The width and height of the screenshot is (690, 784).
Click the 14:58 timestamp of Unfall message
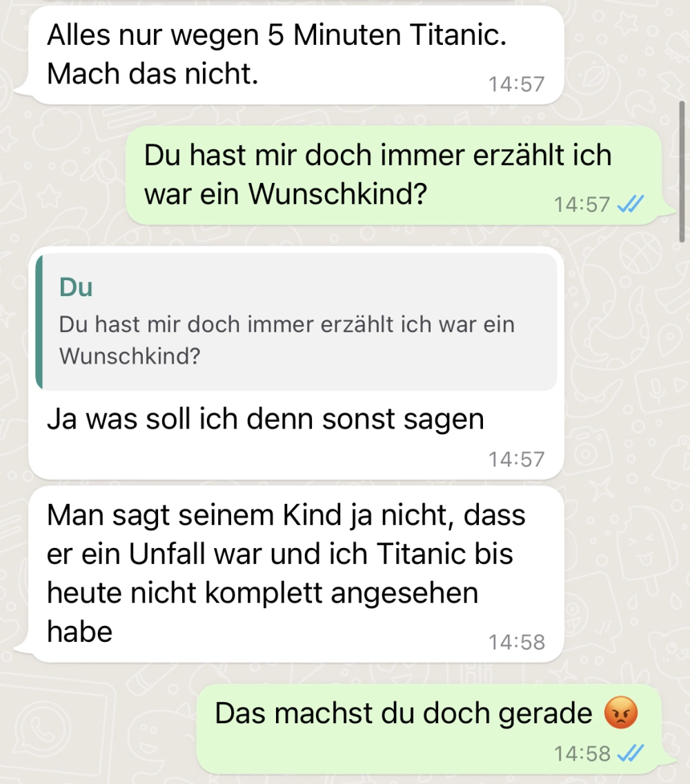pos(517,642)
